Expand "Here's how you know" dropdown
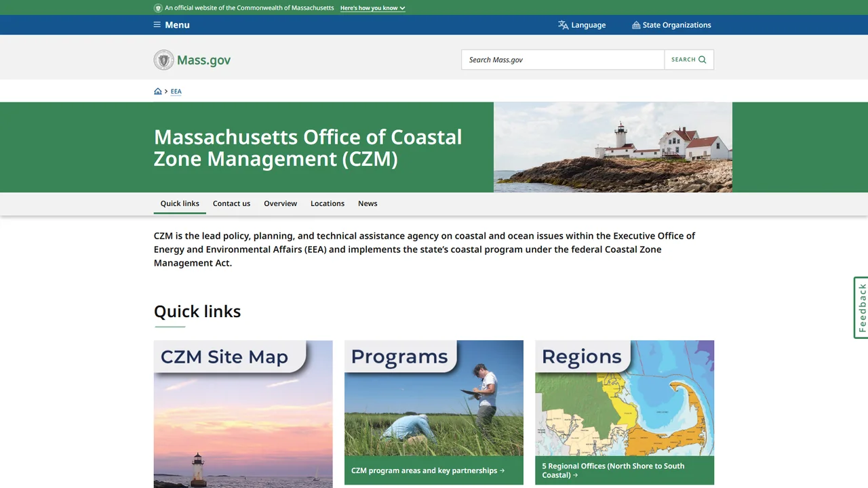Screen dimensions: 868x488 click(373, 8)
